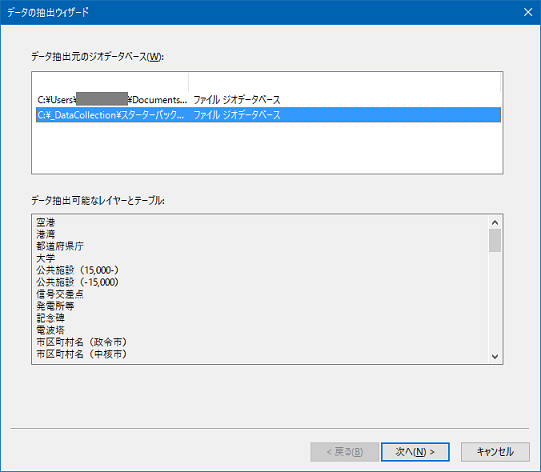
Task: Click the layer list scroll down arrow
Action: [495, 356]
